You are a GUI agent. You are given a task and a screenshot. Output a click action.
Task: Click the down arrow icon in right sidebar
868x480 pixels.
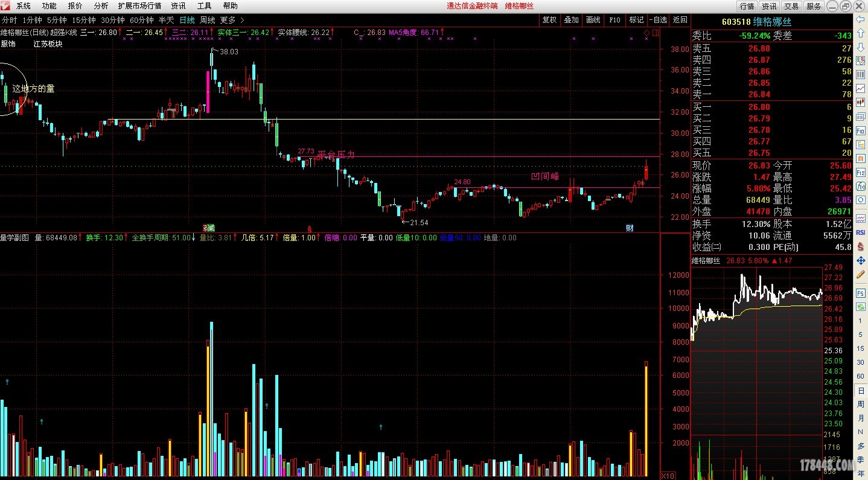click(x=860, y=46)
